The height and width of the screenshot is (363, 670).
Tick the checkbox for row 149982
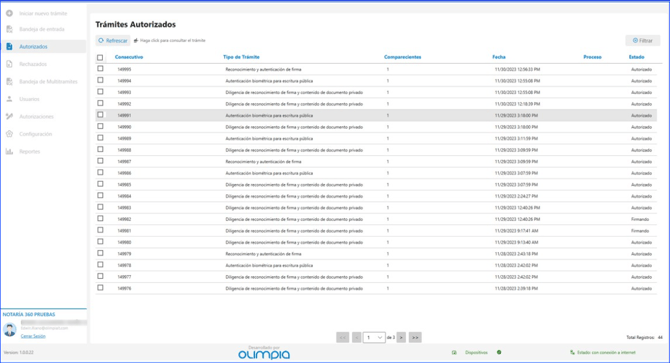[x=100, y=218]
